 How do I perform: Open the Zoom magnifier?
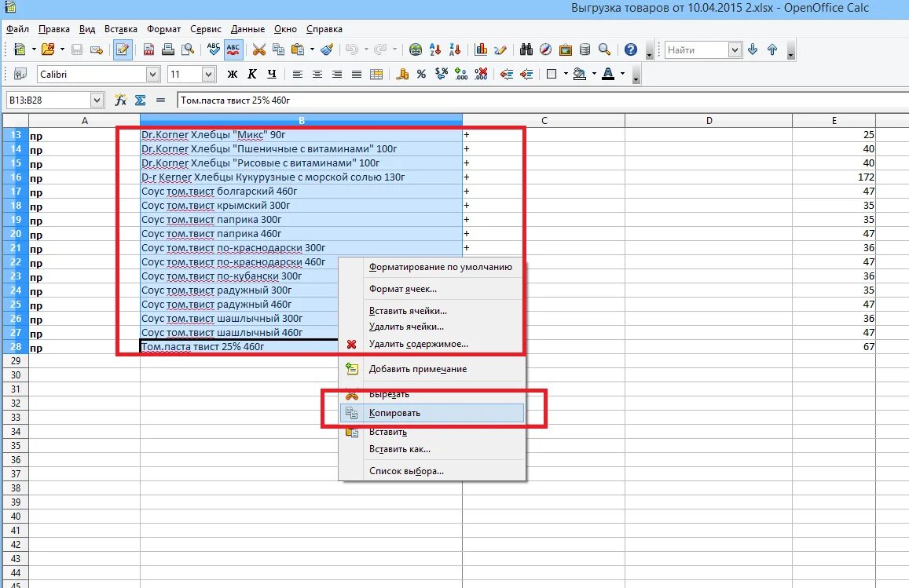(605, 49)
